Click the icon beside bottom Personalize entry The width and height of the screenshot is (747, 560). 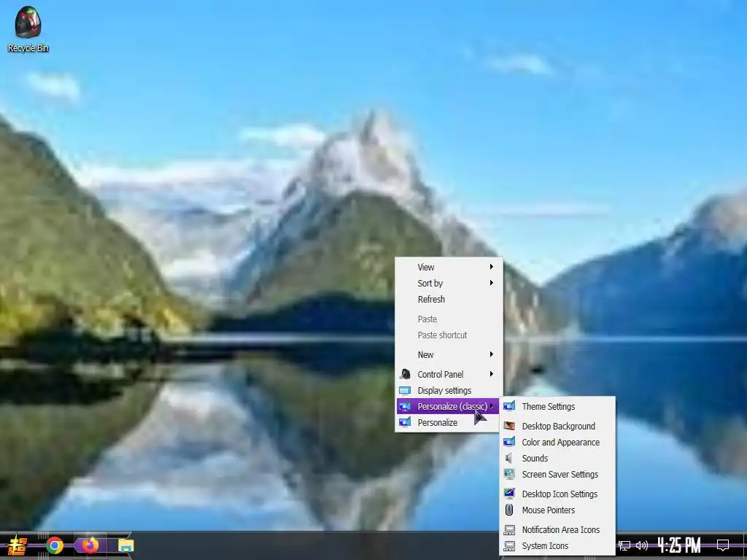click(405, 422)
